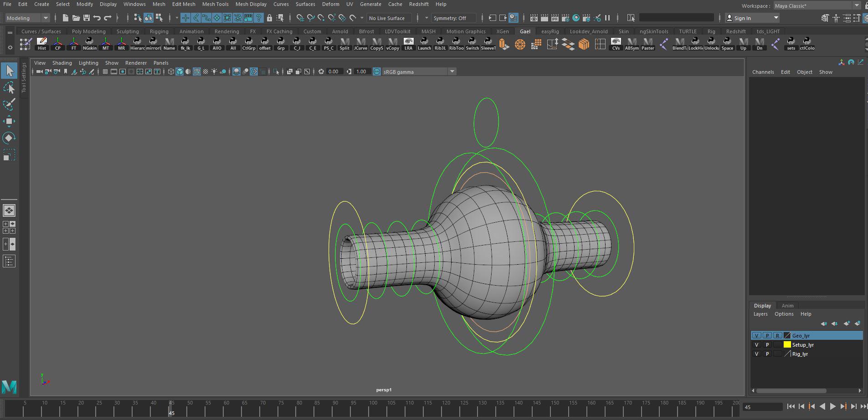Activate the Rotate tool in the toolbox

tap(9, 138)
